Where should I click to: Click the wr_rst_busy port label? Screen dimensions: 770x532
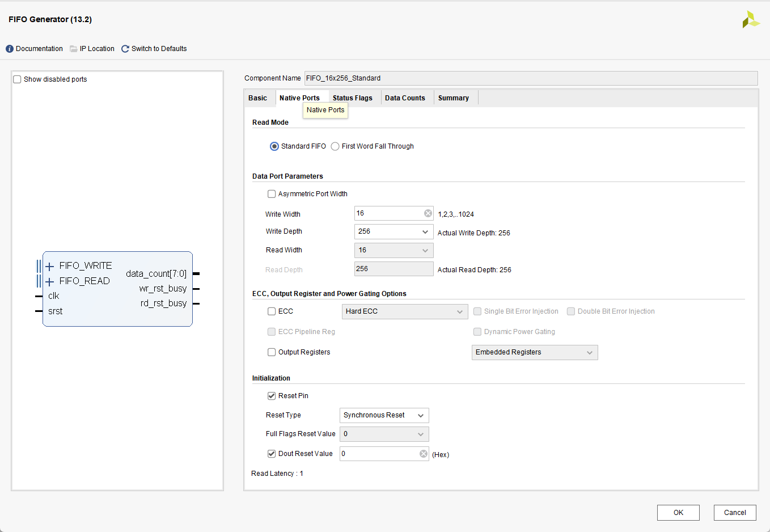click(x=163, y=289)
